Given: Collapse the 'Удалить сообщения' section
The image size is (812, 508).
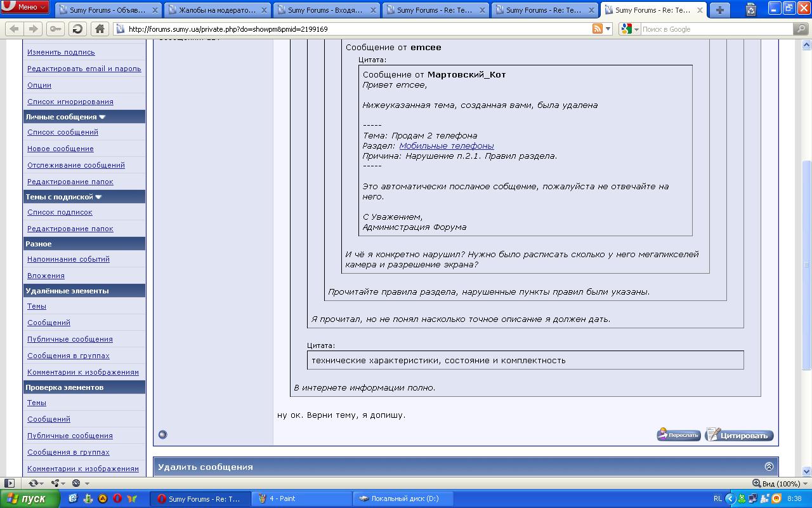Looking at the screenshot, I should point(769,467).
